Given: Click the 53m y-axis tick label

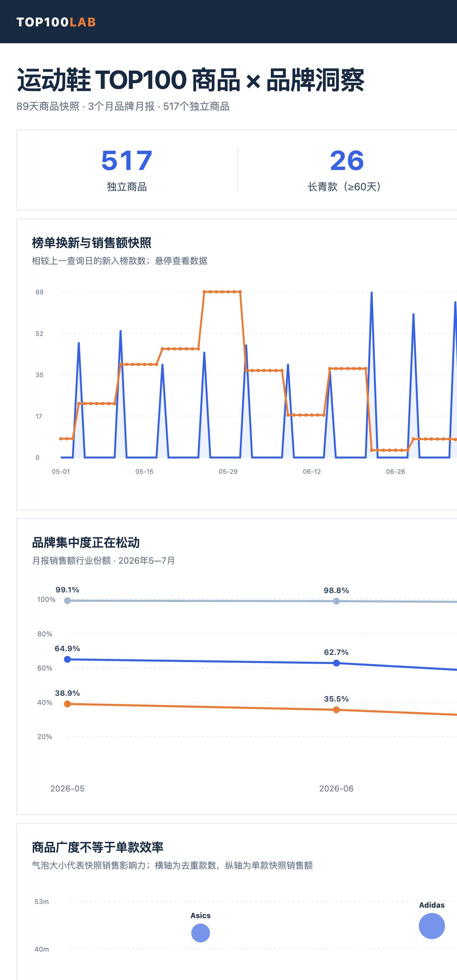Looking at the screenshot, I should [42, 902].
